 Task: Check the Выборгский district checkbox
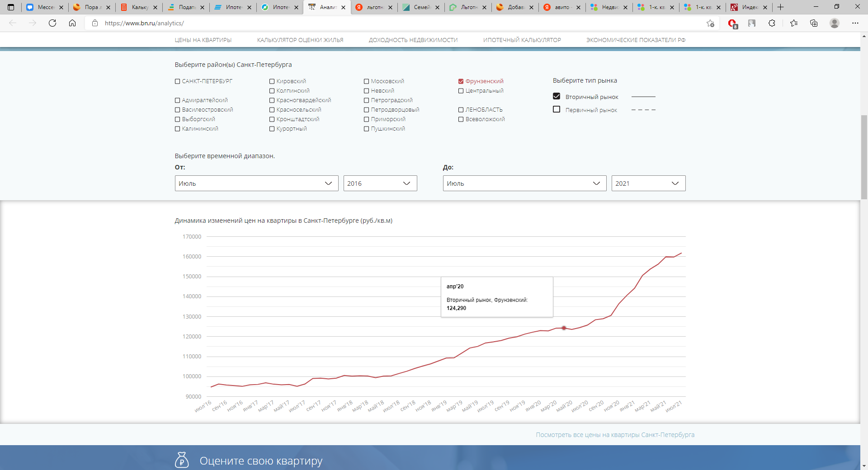tap(178, 119)
